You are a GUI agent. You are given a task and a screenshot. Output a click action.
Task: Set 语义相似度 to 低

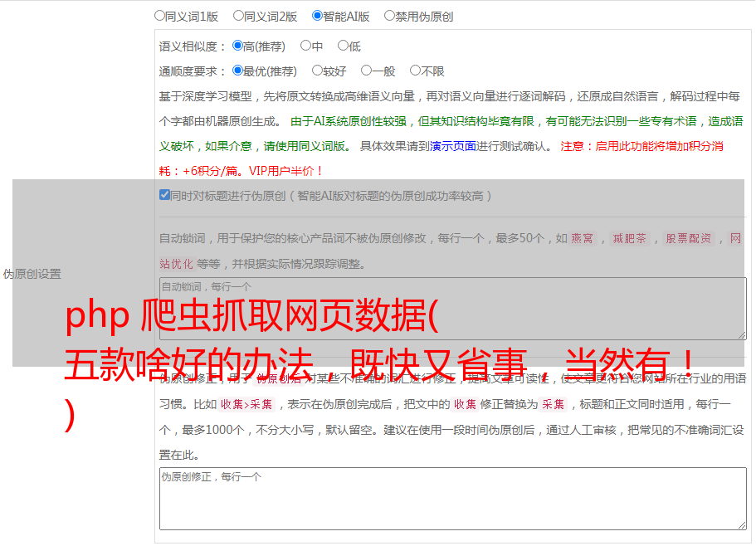(343, 46)
